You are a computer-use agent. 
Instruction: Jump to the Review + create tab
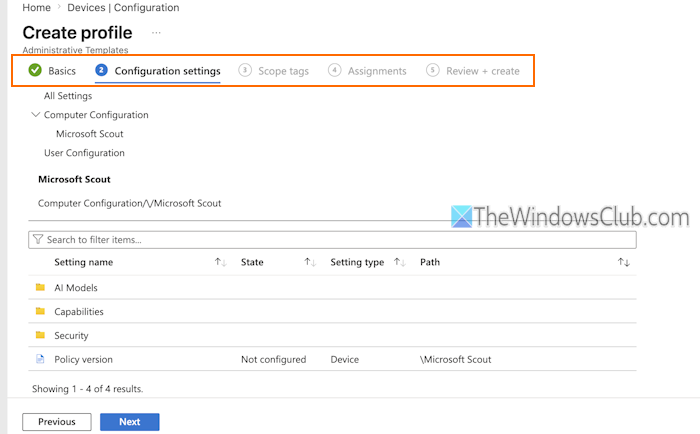pyautogui.click(x=483, y=71)
